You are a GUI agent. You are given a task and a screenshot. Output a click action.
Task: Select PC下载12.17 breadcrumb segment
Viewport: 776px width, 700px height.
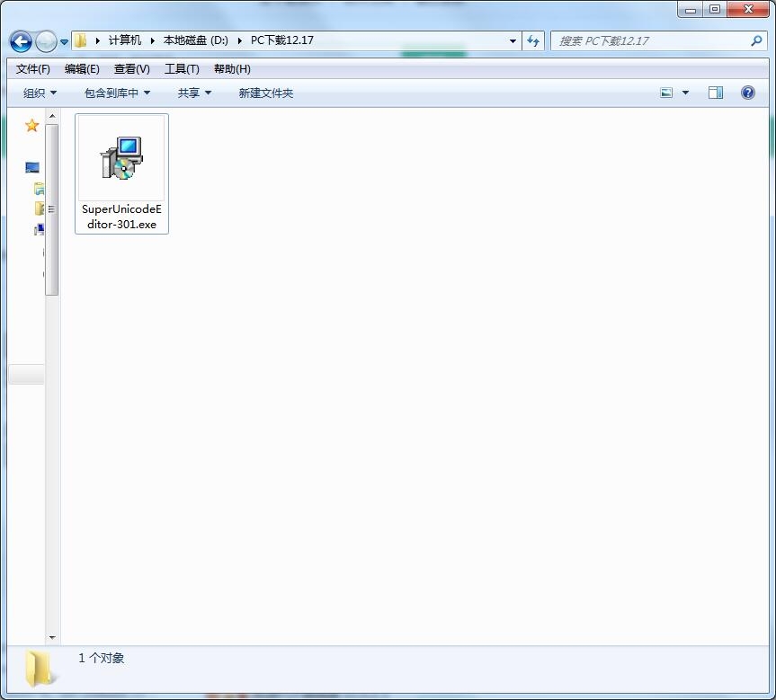(x=282, y=40)
